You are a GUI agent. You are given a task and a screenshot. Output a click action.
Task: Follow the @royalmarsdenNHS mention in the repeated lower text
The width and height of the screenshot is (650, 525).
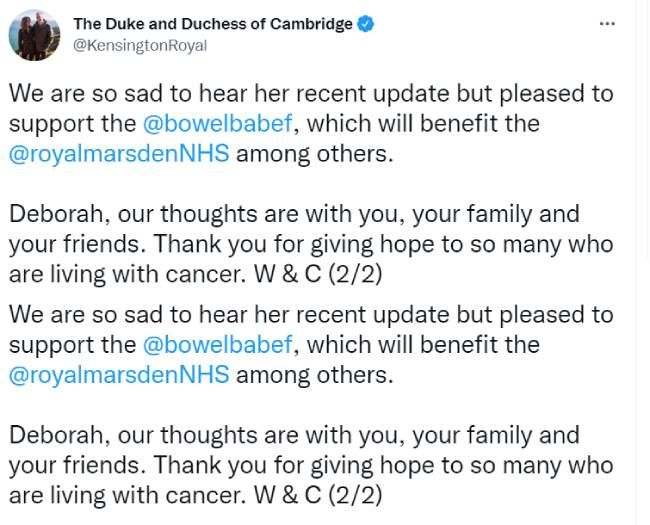(x=119, y=374)
